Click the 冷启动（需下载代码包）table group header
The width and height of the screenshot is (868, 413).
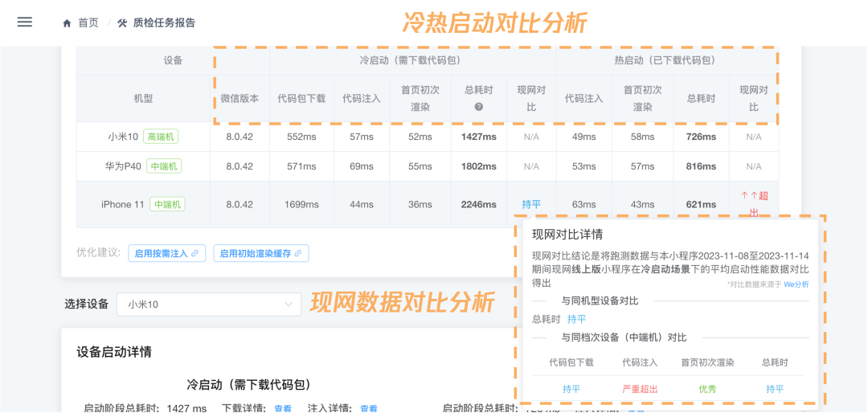413,60
